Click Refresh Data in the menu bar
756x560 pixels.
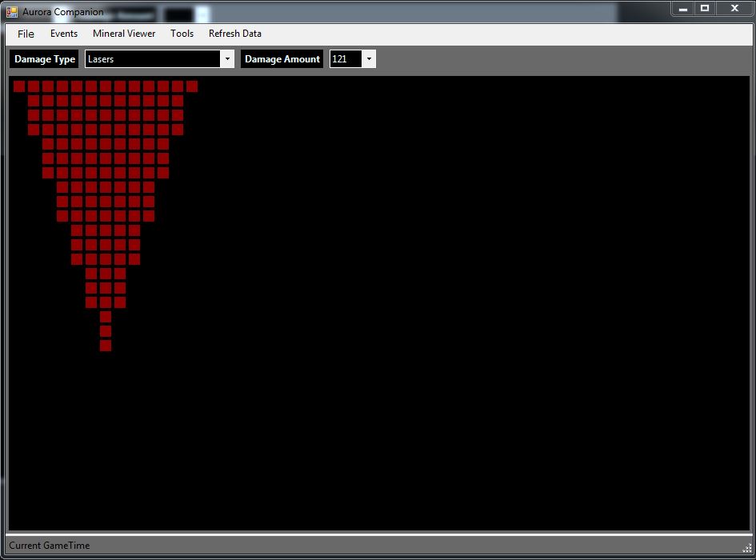tap(235, 34)
